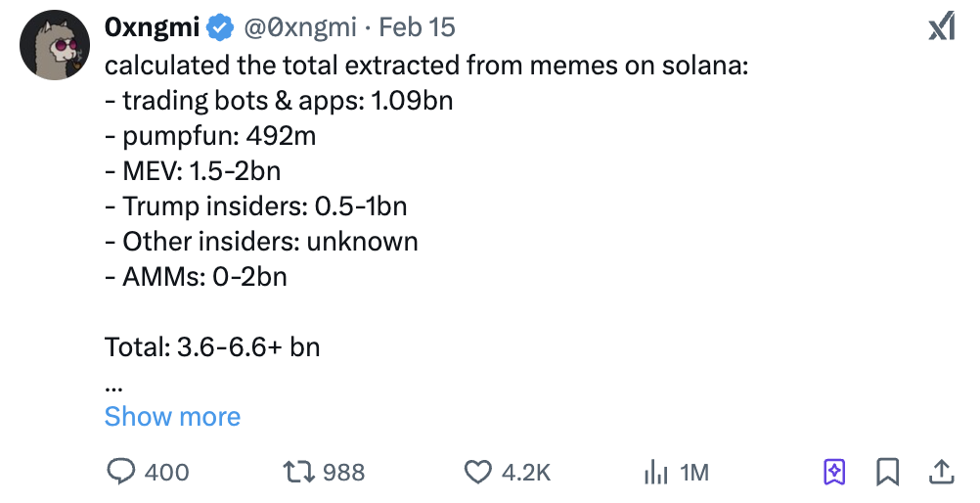Click the 4.2K likes count

coord(526,473)
